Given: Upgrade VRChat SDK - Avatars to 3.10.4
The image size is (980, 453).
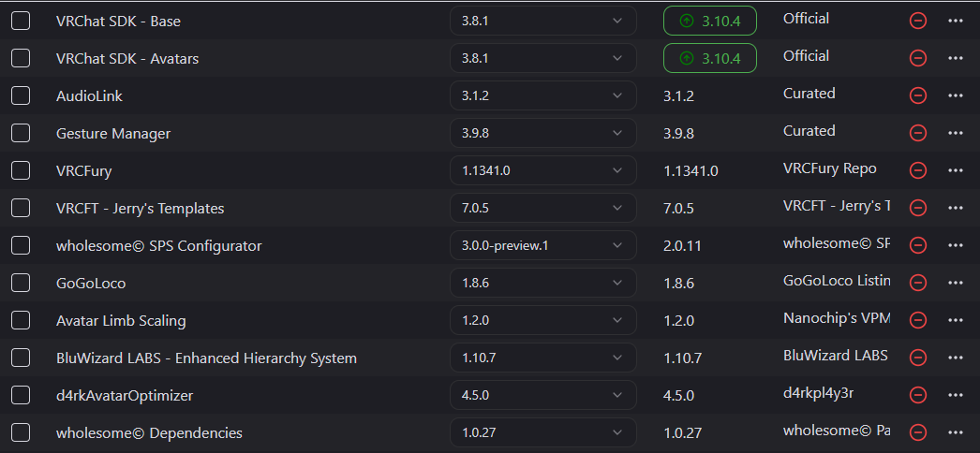Looking at the screenshot, I should pyautogui.click(x=710, y=58).
